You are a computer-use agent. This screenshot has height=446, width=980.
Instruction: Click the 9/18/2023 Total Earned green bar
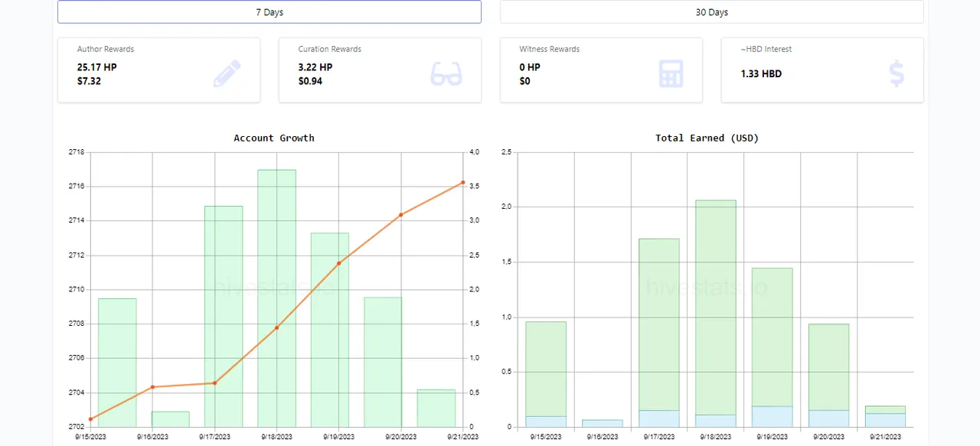(x=716, y=306)
